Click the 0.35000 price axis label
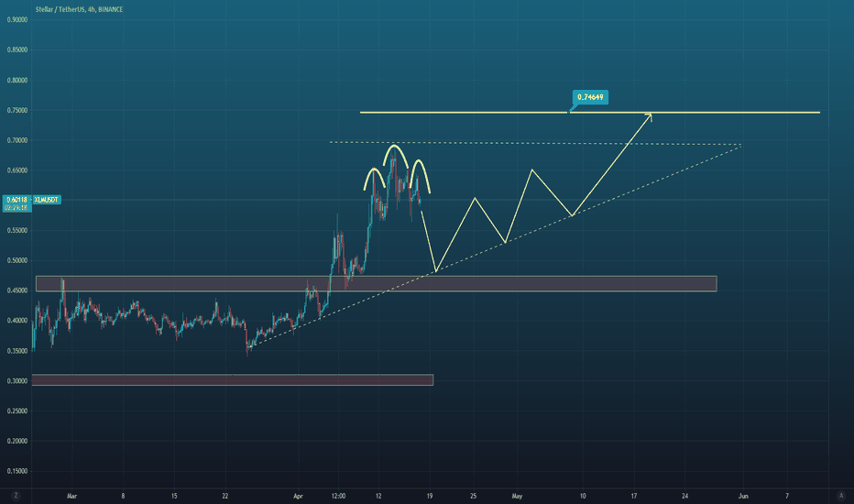This screenshot has width=854, height=504. (x=16, y=351)
